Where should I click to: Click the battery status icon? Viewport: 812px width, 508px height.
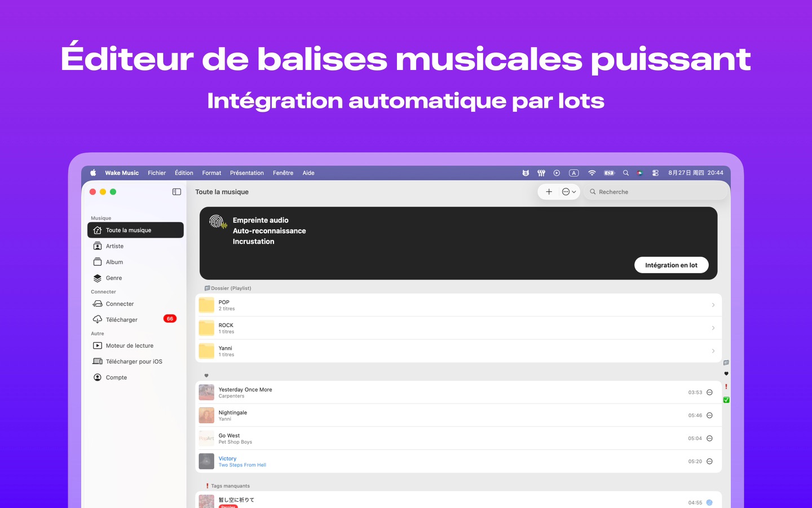tap(609, 173)
